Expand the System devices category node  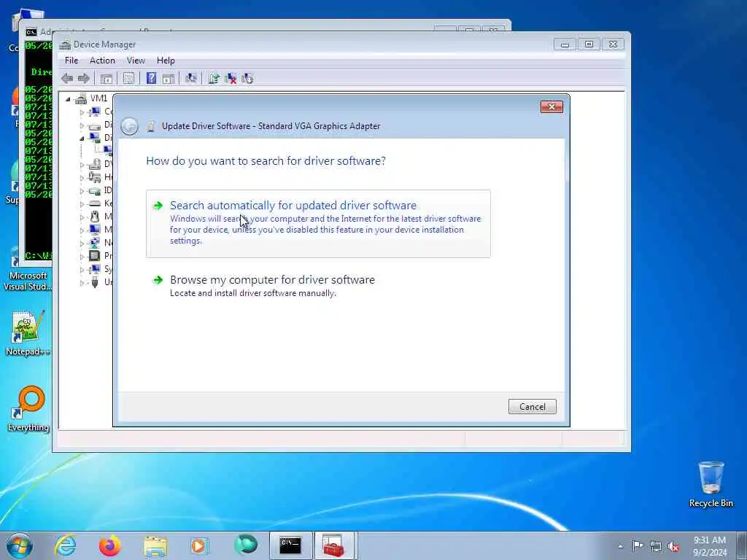pyautogui.click(x=82, y=270)
